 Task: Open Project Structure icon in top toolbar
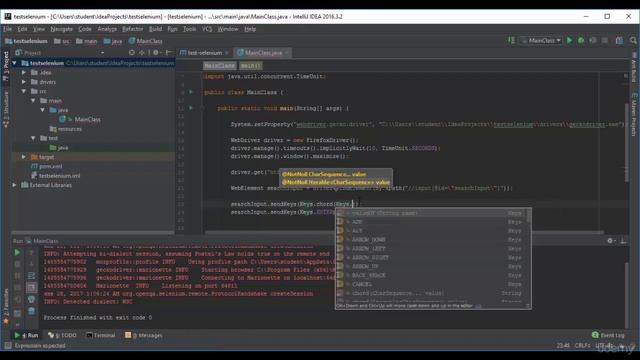click(x=619, y=40)
